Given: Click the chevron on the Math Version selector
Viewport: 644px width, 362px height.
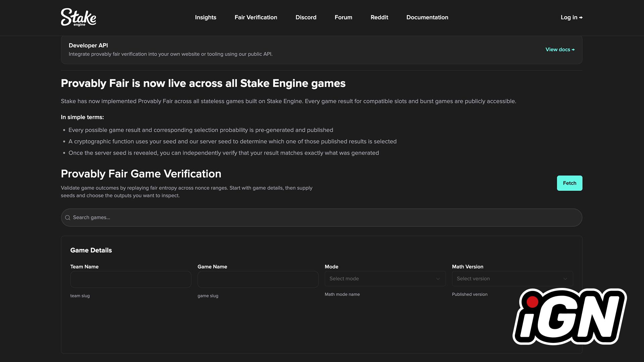Looking at the screenshot, I should 565,279.
